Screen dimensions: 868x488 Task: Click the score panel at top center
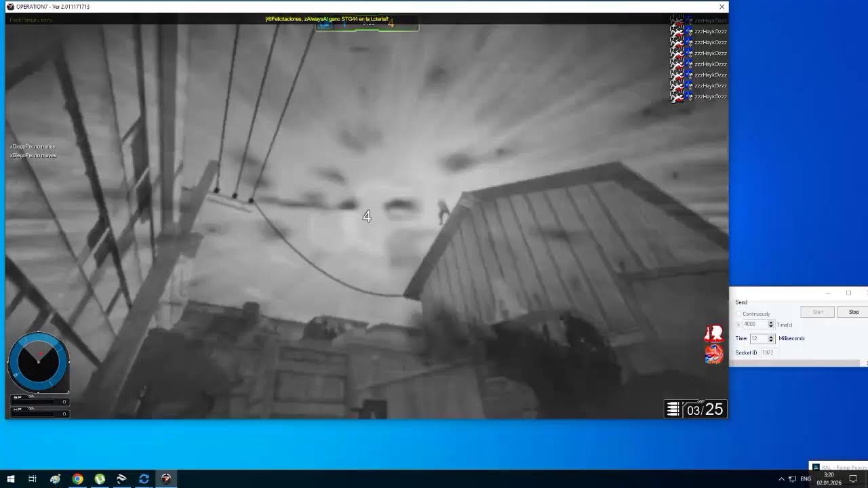[367, 24]
